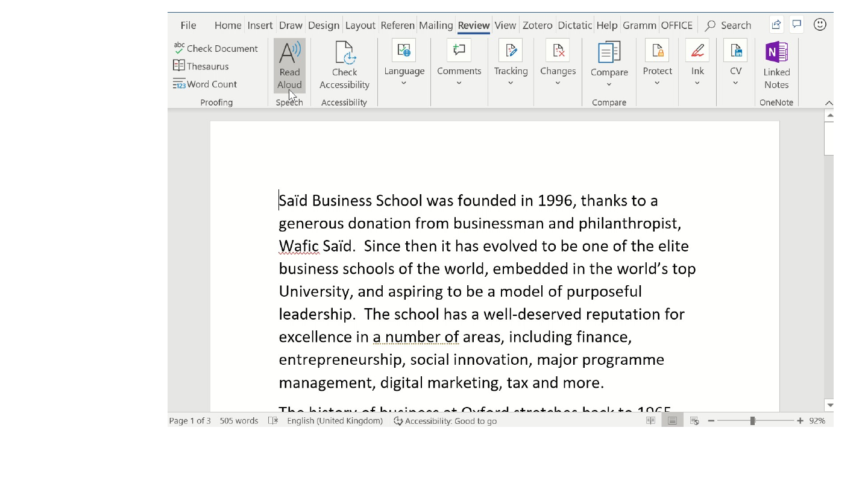Click Accessibility: Good to go status
The width and height of the screenshot is (868, 489).
445,421
